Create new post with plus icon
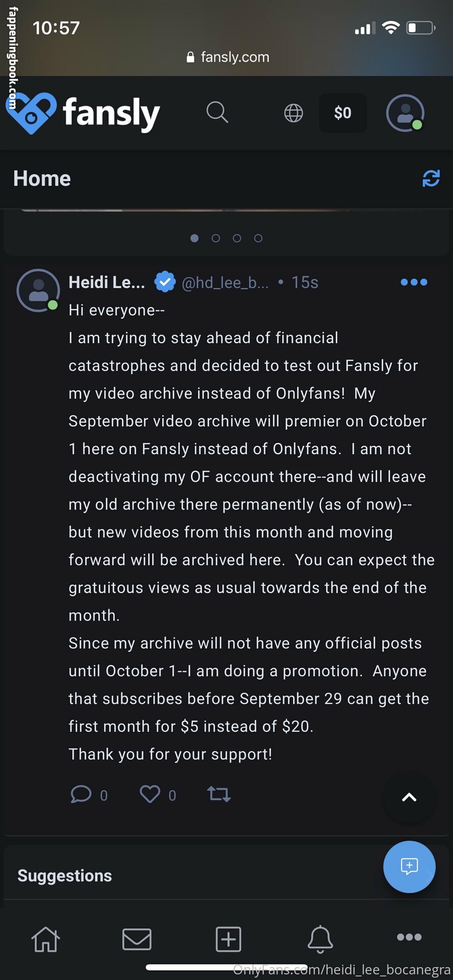The height and width of the screenshot is (980, 453). pos(228,939)
